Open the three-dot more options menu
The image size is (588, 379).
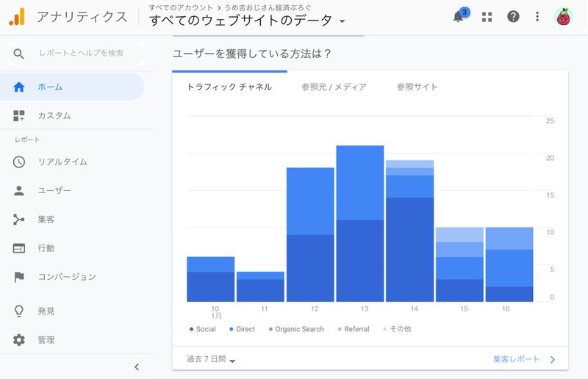coord(537,17)
